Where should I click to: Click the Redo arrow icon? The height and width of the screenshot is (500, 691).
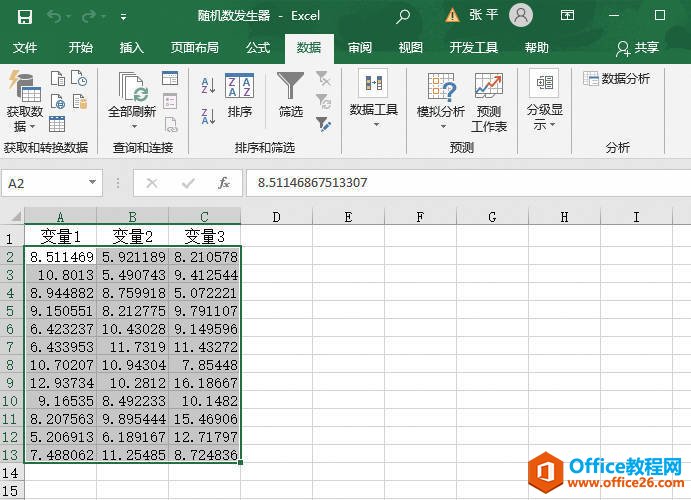click(89, 17)
